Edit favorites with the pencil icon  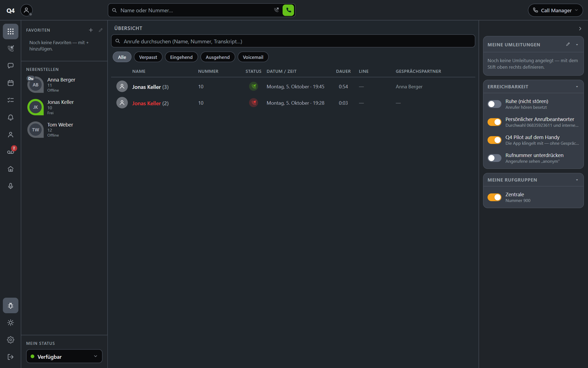pos(101,30)
